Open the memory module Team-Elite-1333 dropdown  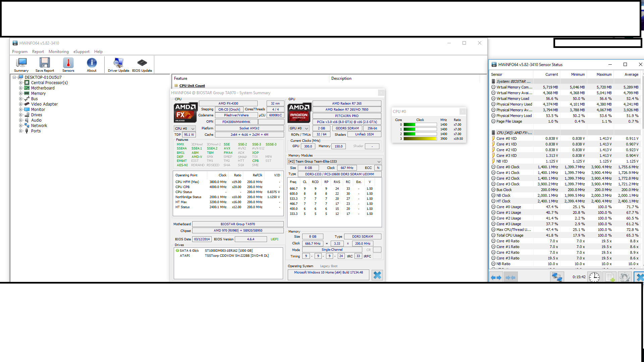tap(334, 162)
